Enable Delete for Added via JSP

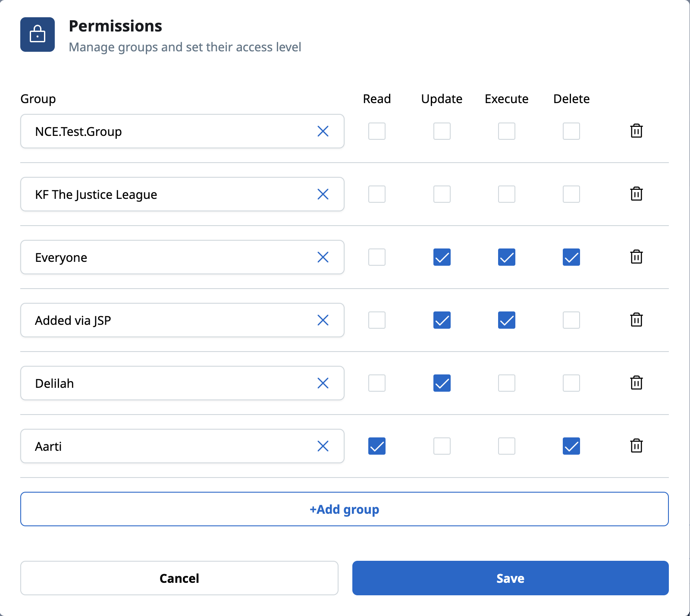point(571,320)
